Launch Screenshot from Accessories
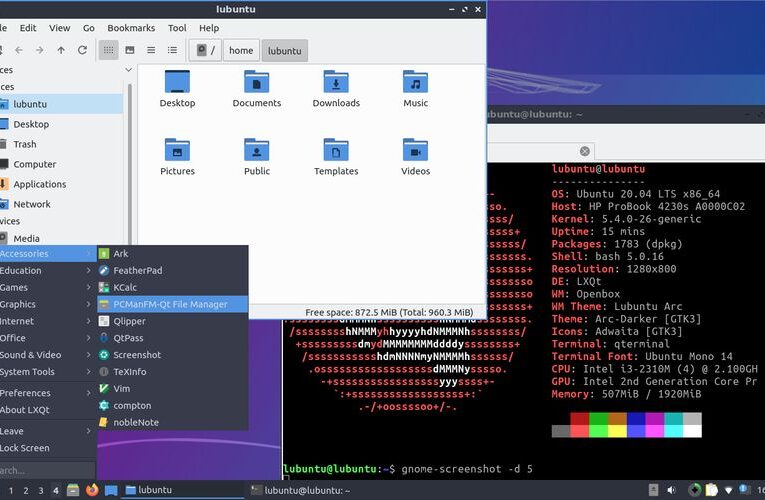This screenshot has height=500, width=765. pos(172,355)
